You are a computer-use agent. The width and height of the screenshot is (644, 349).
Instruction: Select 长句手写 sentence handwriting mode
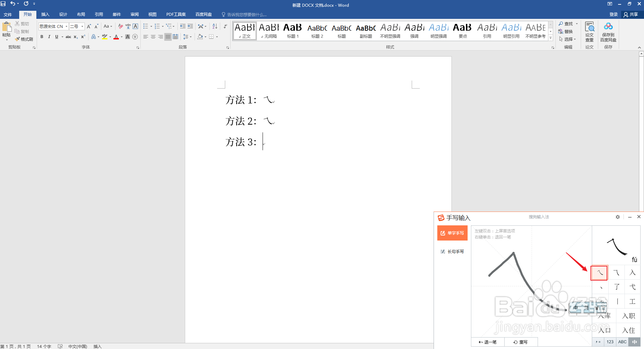pos(452,252)
